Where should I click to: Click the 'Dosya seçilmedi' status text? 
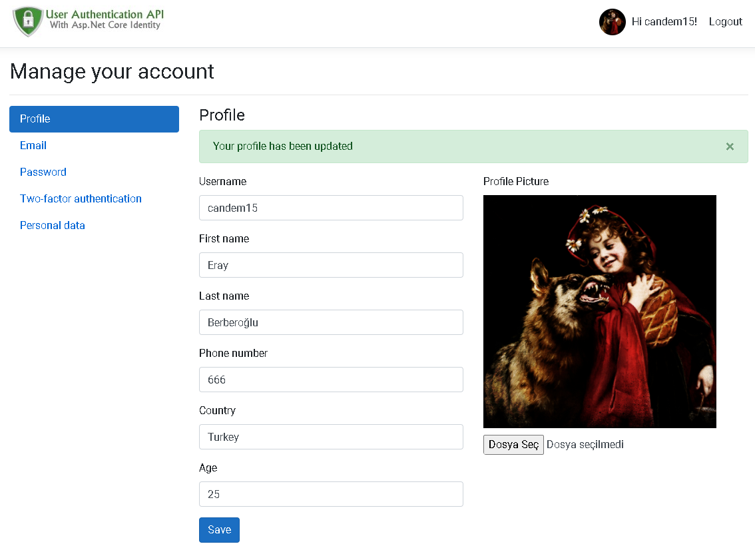585,444
